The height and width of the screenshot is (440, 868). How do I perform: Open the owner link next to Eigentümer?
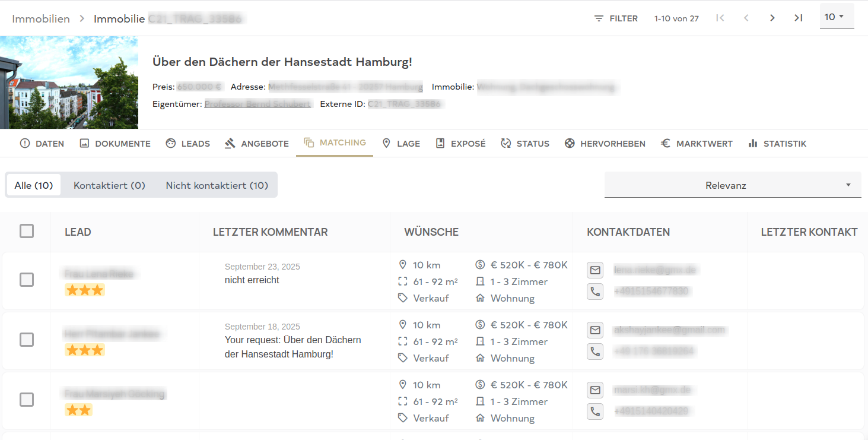click(x=257, y=104)
